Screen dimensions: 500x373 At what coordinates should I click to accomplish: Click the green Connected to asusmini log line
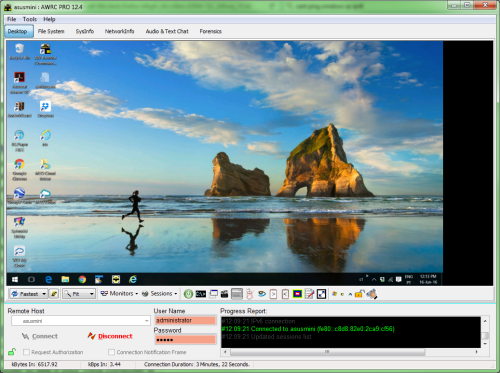point(308,329)
